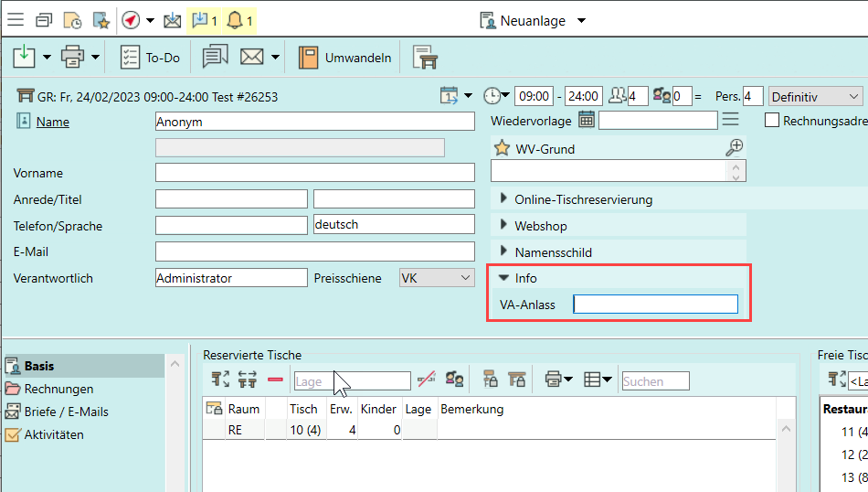Viewport: 868px width, 492px height.
Task: Open the hamburger main menu
Action: pyautogui.click(x=16, y=20)
